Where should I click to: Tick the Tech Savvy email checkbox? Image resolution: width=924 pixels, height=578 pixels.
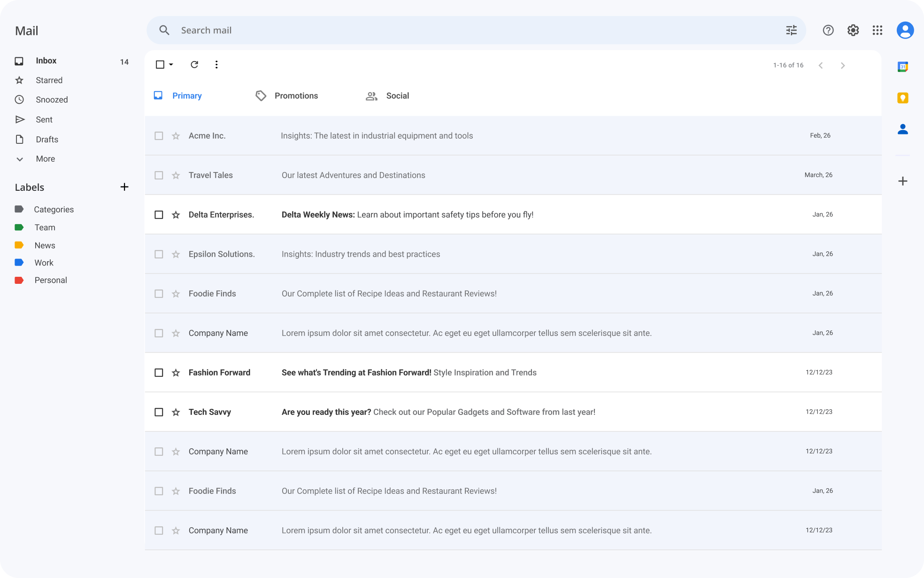(x=159, y=412)
